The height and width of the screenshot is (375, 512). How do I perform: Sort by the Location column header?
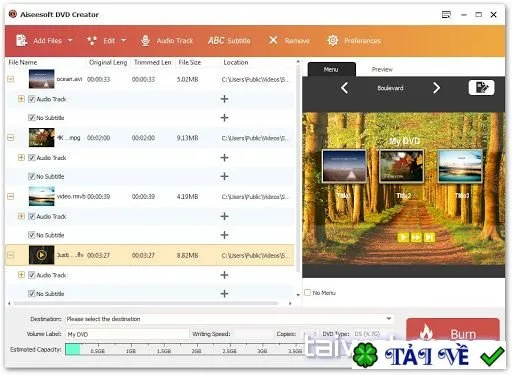(x=236, y=62)
